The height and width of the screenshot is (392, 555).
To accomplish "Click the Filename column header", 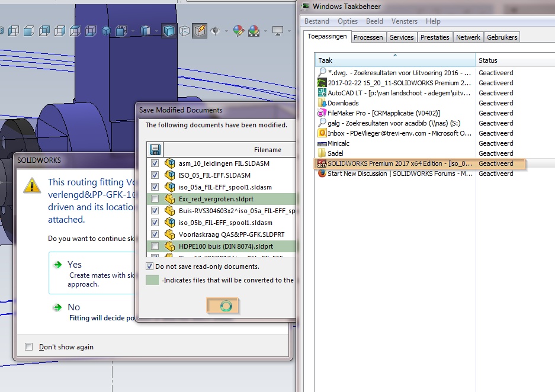I will click(x=268, y=150).
